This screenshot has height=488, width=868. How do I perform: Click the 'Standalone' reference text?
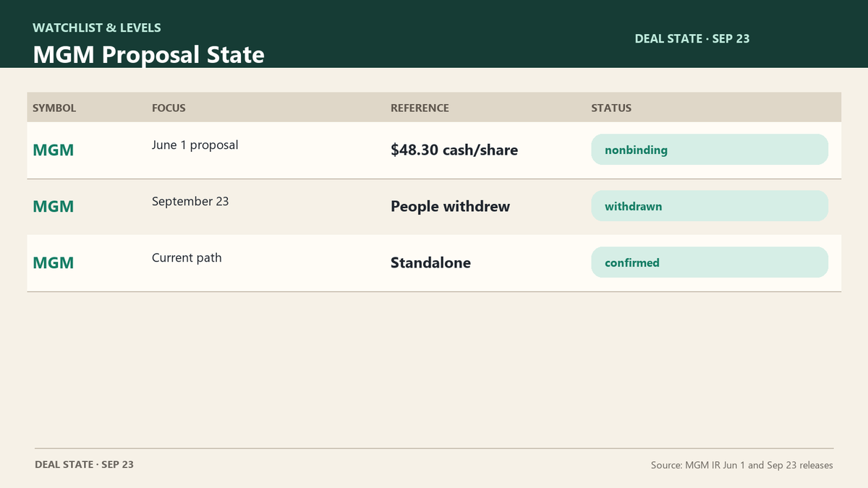coord(430,263)
